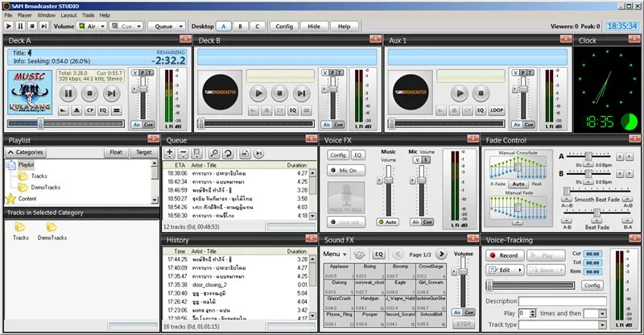644x335 pixels.
Task: Open the File menu
Action: (8, 15)
